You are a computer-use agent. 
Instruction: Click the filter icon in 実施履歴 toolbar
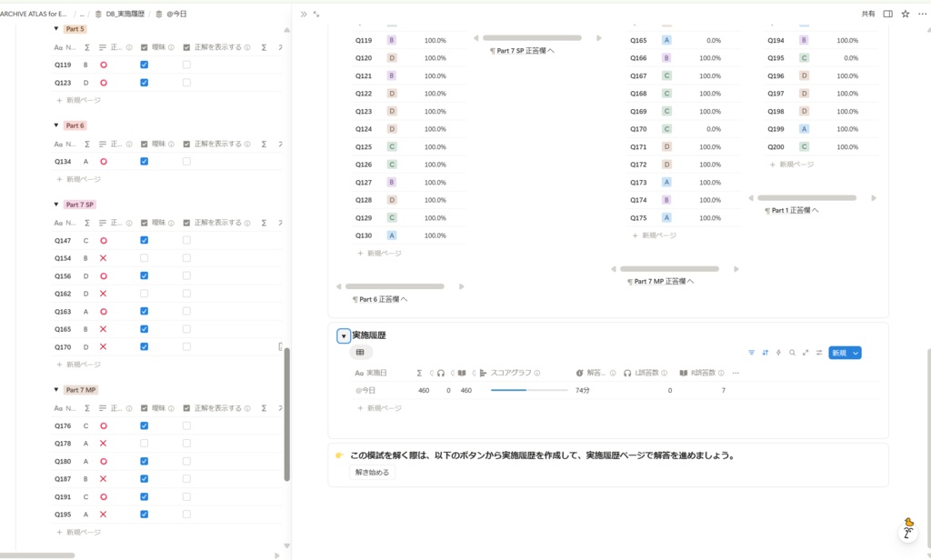pyautogui.click(x=751, y=353)
